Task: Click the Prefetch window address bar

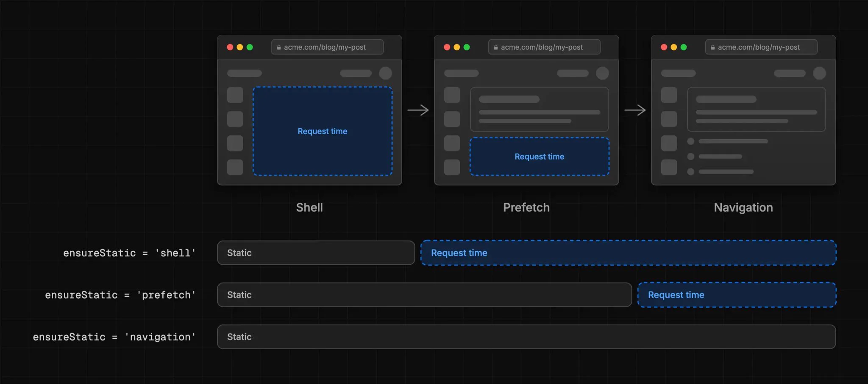Action: 544,47
